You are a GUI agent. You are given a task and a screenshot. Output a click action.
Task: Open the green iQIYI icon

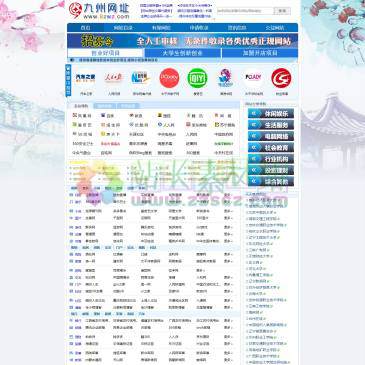point(197,78)
